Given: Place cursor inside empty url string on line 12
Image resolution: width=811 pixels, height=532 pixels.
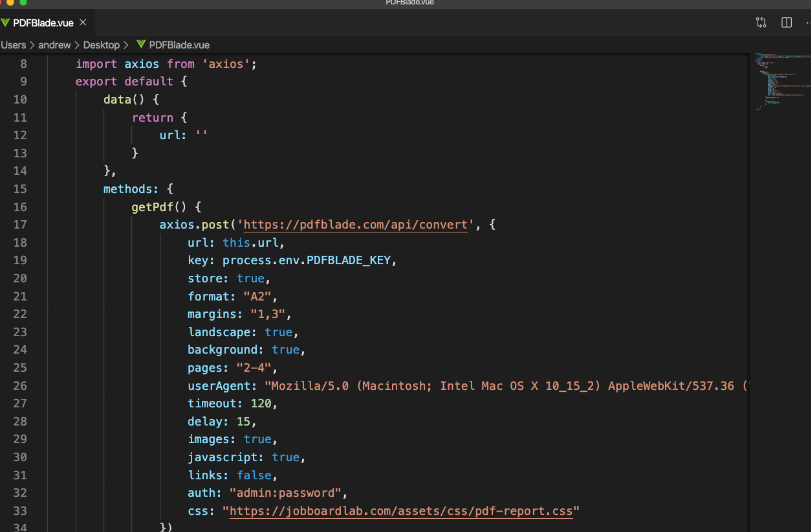Looking at the screenshot, I should [202, 135].
